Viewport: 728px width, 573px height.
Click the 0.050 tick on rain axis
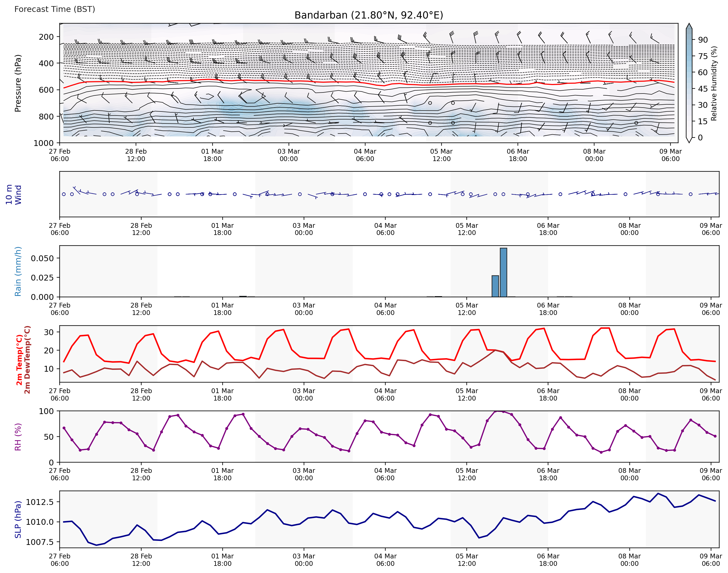pyautogui.click(x=42, y=258)
